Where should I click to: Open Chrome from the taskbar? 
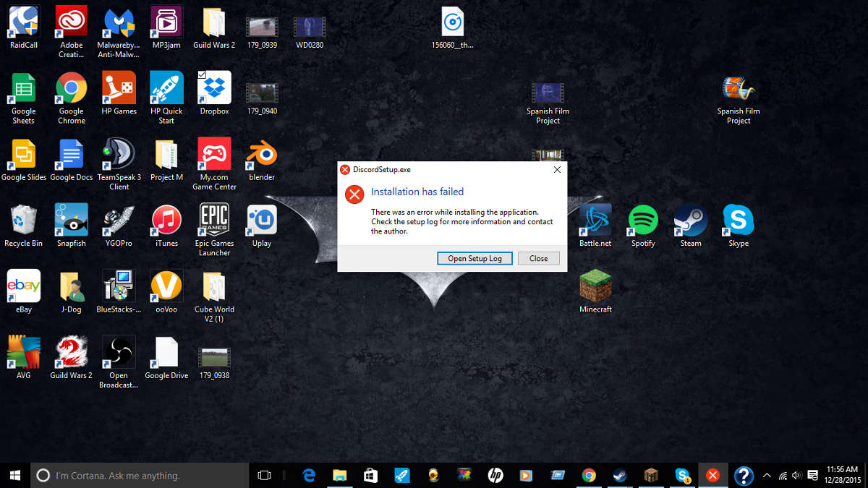589,475
